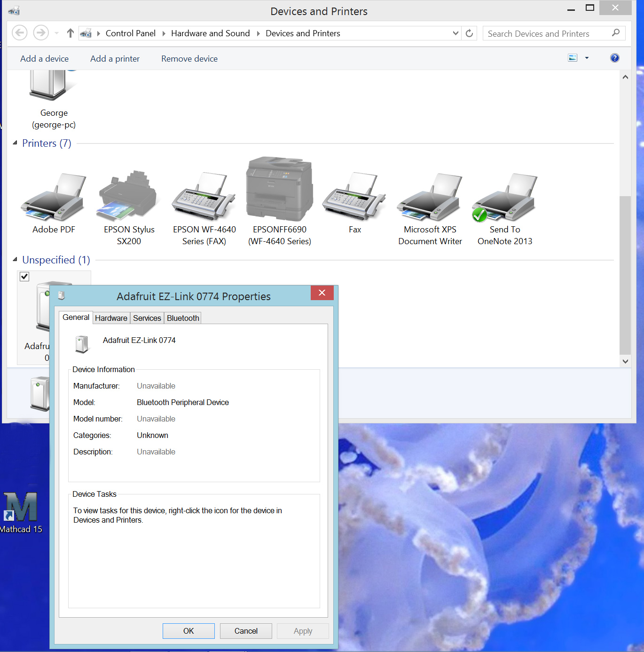This screenshot has width=644, height=652.
Task: Click Devices and Printers in the breadcrumb
Action: tap(303, 33)
